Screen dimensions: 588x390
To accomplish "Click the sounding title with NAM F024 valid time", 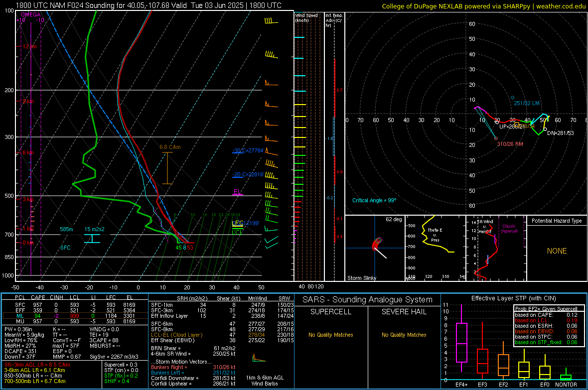I will click(148, 5).
